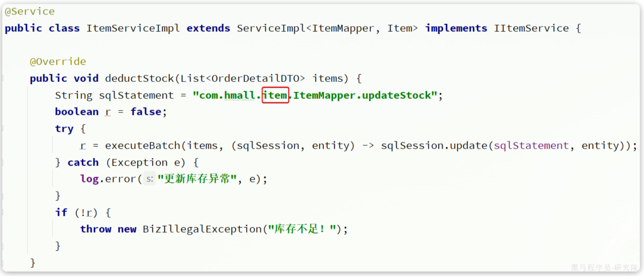Click the 'if' keyword before (!r)

coord(61,212)
